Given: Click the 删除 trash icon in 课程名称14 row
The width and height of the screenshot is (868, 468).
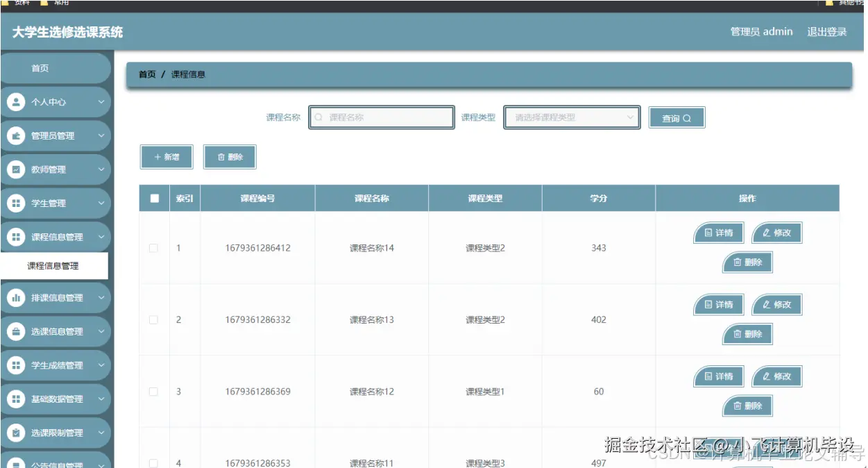Looking at the screenshot, I should pyautogui.click(x=738, y=262).
